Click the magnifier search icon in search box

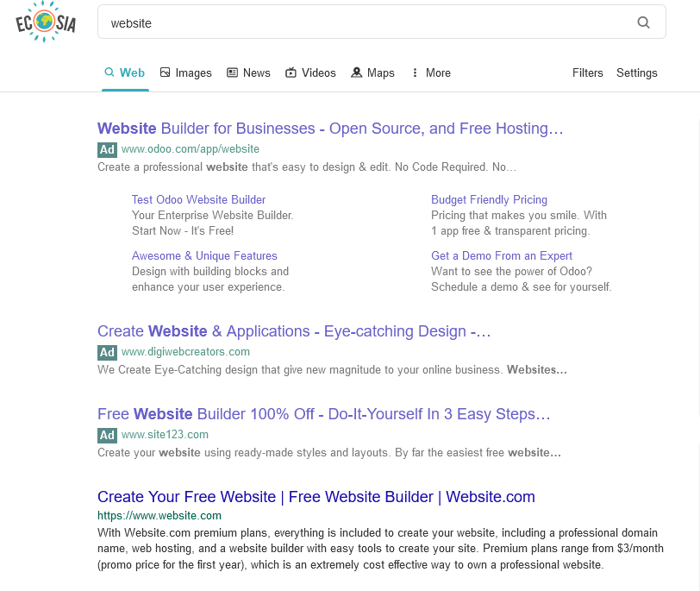(643, 22)
